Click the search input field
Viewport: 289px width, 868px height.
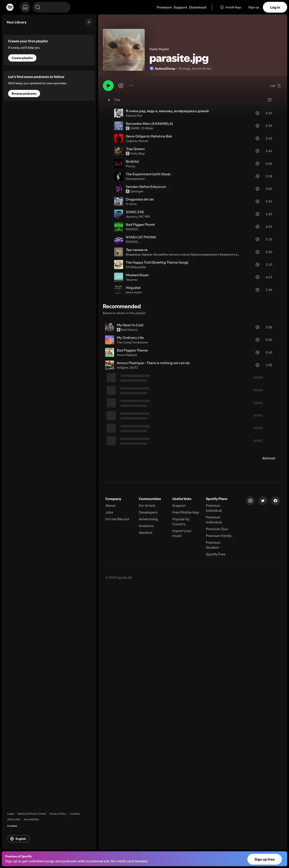[x=52, y=7]
